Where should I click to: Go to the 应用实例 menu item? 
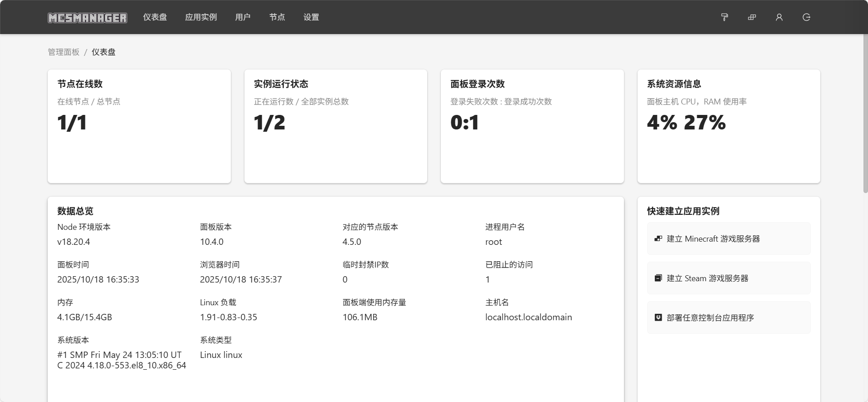201,17
